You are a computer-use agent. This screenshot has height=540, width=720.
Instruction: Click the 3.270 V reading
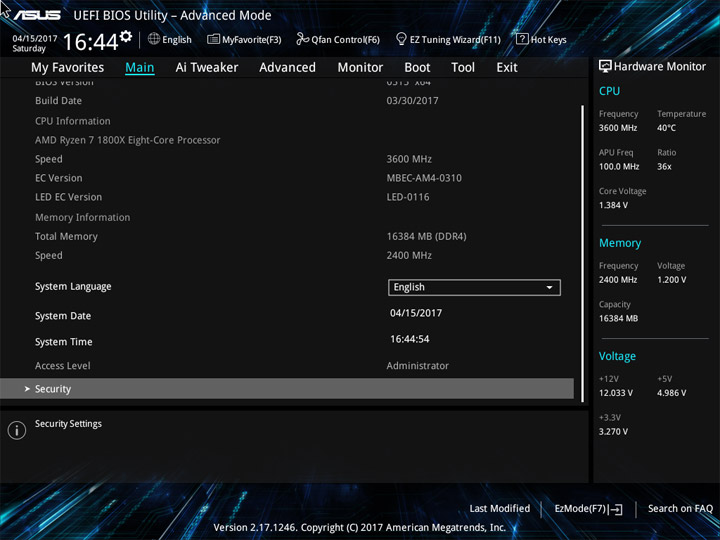tap(613, 432)
